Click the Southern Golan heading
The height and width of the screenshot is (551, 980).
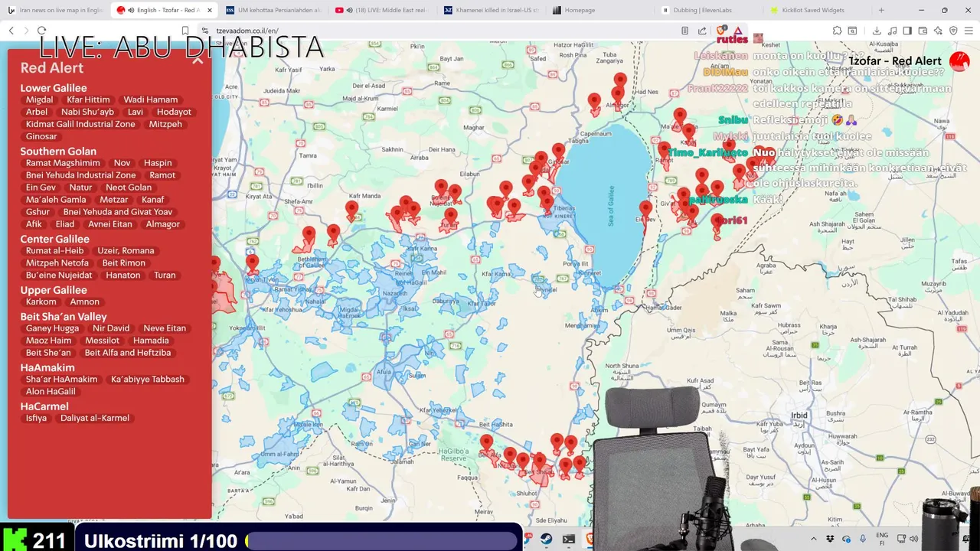[58, 152]
